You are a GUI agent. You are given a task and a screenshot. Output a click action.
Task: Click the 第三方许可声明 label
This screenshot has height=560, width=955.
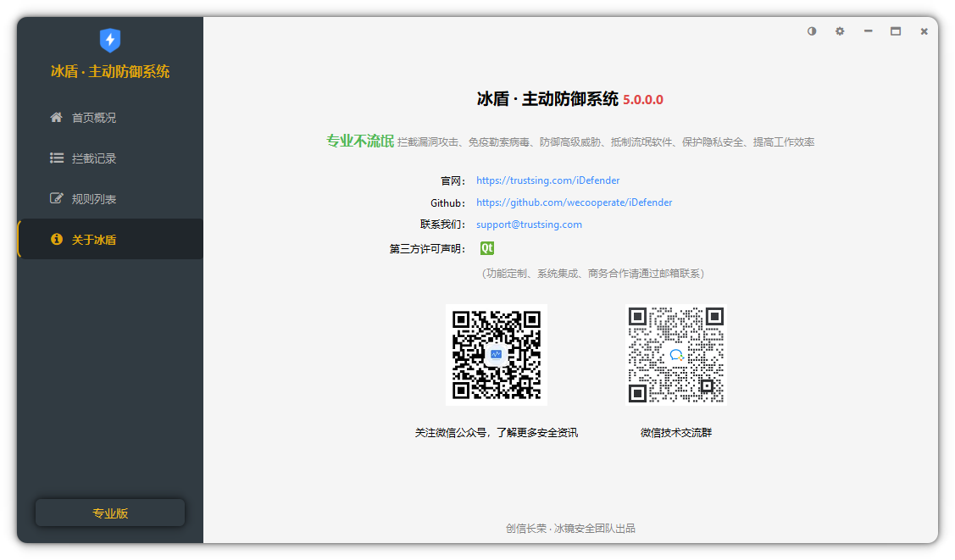click(427, 248)
